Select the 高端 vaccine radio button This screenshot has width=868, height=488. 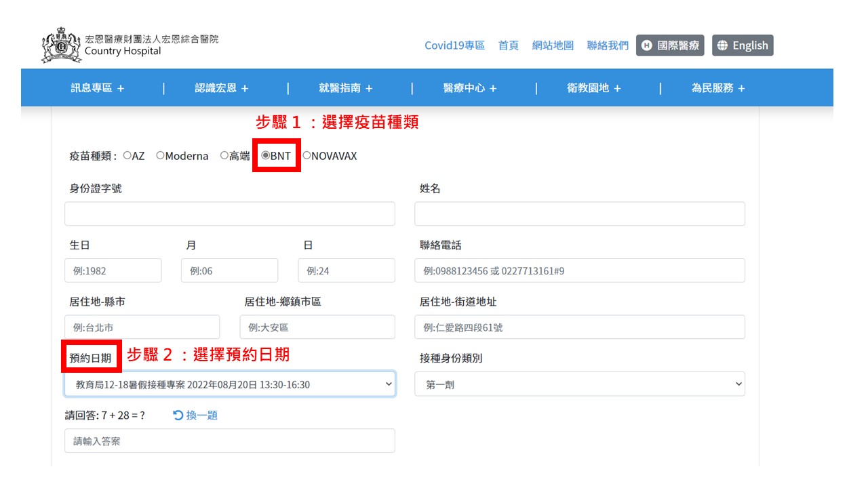[224, 155]
